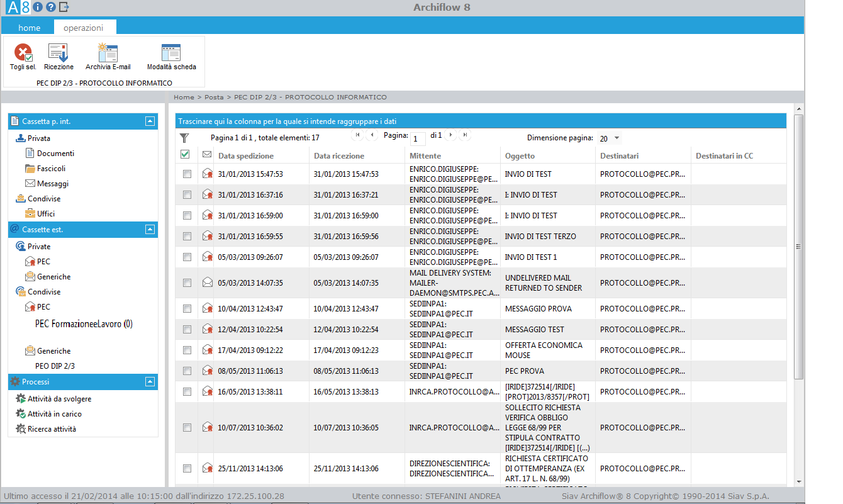Click mail icon of 10/04/2013 12:43:47 row
Screen dimensions: 843x504
click(206, 308)
